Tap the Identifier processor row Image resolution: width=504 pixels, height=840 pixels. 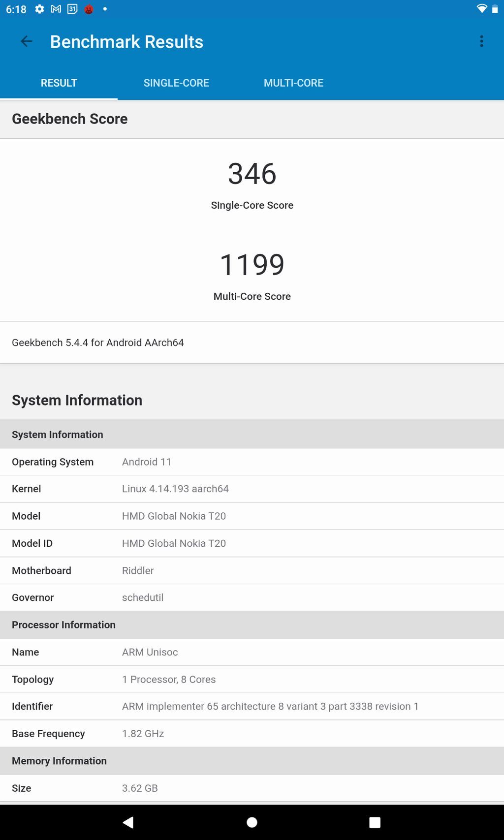252,707
